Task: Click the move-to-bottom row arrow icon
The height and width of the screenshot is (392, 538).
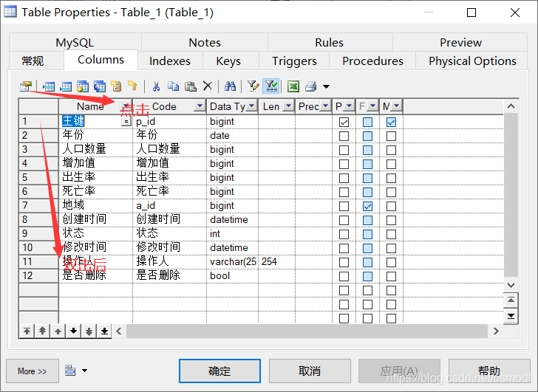Action: click(104, 331)
